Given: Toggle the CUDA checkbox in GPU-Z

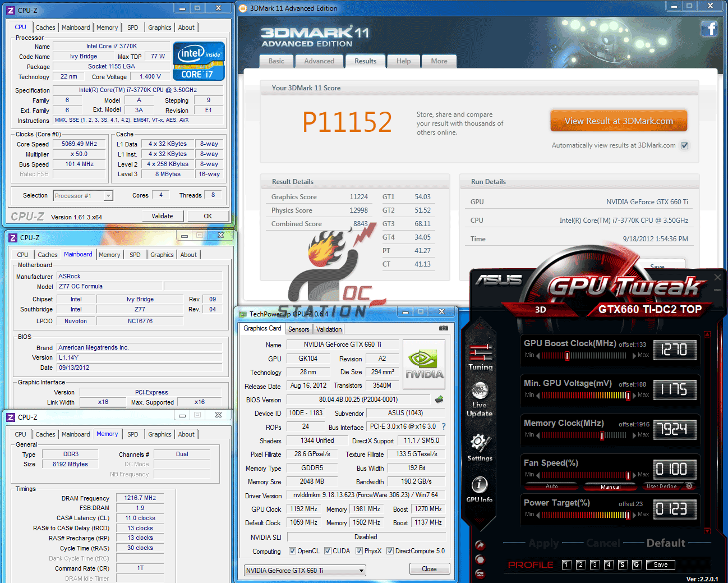Looking at the screenshot, I should pyautogui.click(x=328, y=551).
